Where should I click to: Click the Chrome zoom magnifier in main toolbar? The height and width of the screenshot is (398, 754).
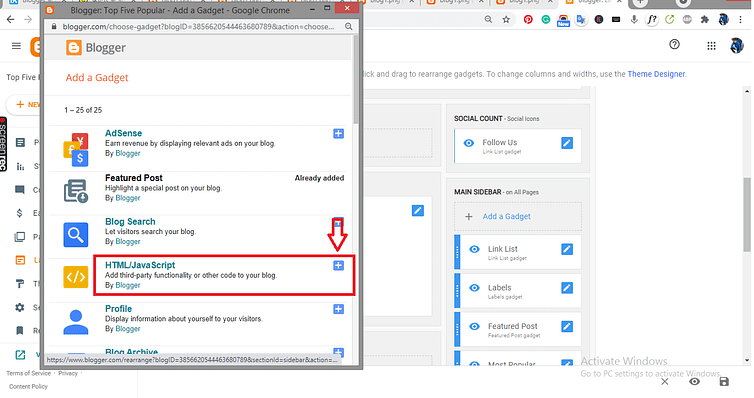coord(488,20)
